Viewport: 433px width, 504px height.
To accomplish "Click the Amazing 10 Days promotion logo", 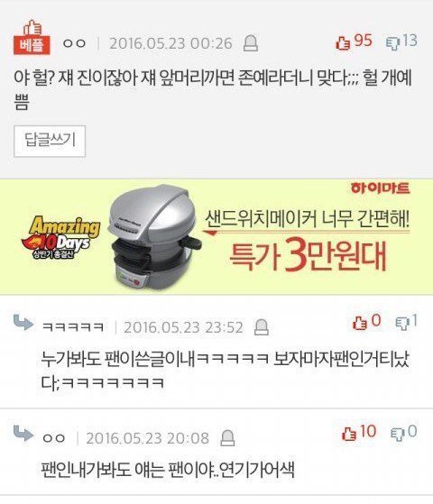I will coord(60,237).
